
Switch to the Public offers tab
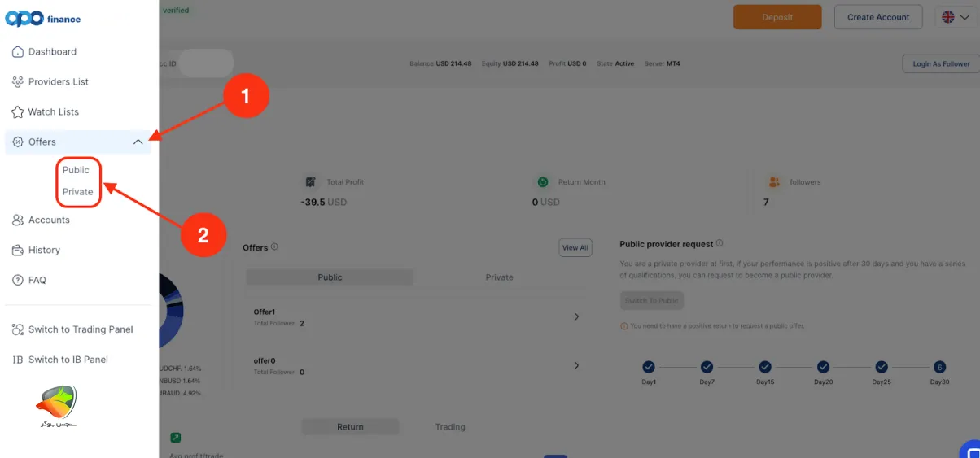[x=330, y=277]
